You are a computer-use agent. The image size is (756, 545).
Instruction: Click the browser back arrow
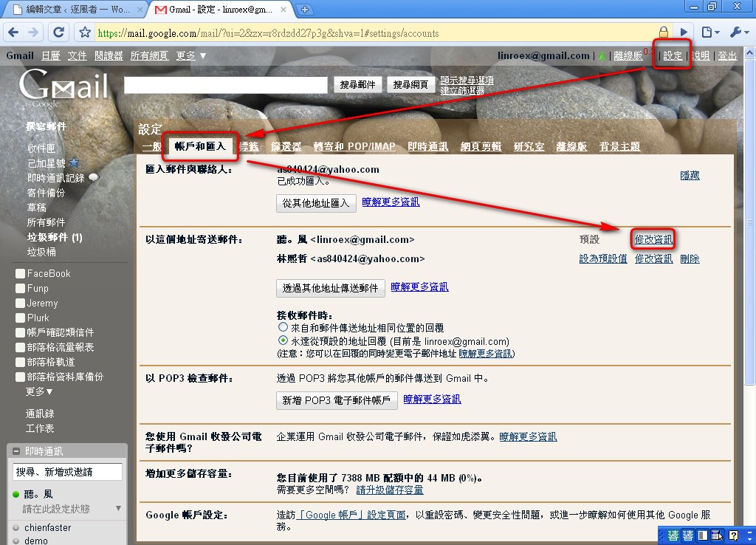[x=13, y=32]
